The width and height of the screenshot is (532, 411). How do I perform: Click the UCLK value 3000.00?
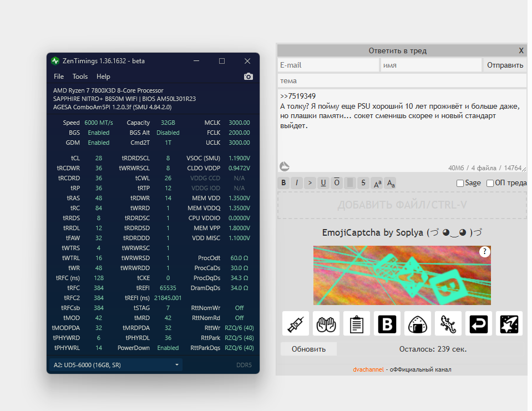click(x=239, y=143)
